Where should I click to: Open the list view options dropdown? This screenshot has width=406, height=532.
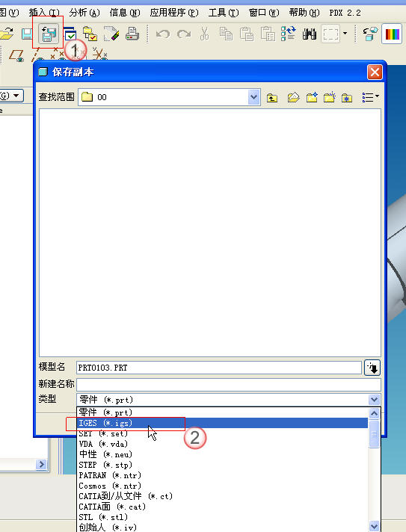tap(370, 97)
